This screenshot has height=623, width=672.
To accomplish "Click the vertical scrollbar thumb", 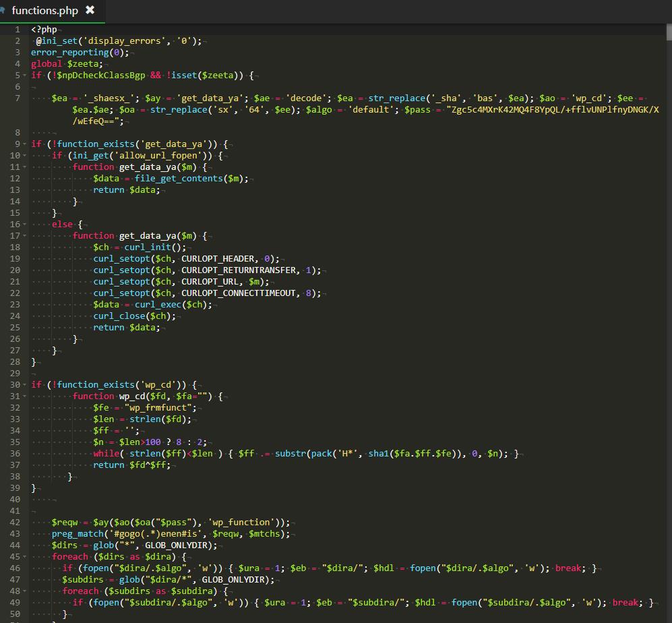I will point(669,32).
